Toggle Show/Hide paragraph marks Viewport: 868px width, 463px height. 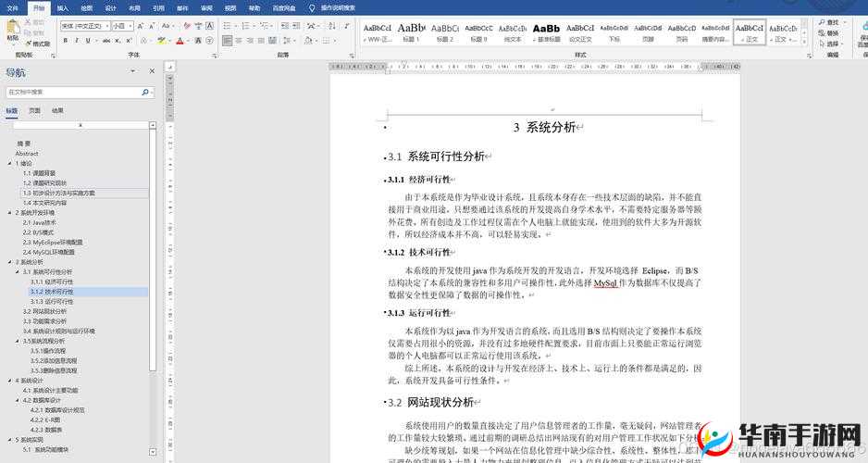tap(346, 26)
